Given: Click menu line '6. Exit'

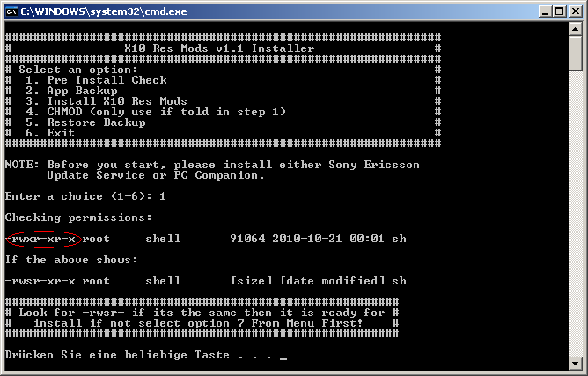Looking at the screenshot, I should point(50,133).
